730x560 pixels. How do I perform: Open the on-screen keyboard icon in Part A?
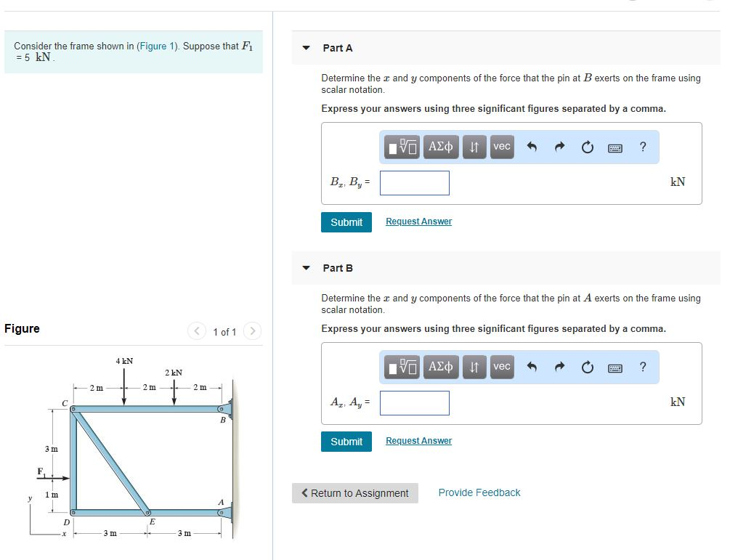[x=616, y=147]
